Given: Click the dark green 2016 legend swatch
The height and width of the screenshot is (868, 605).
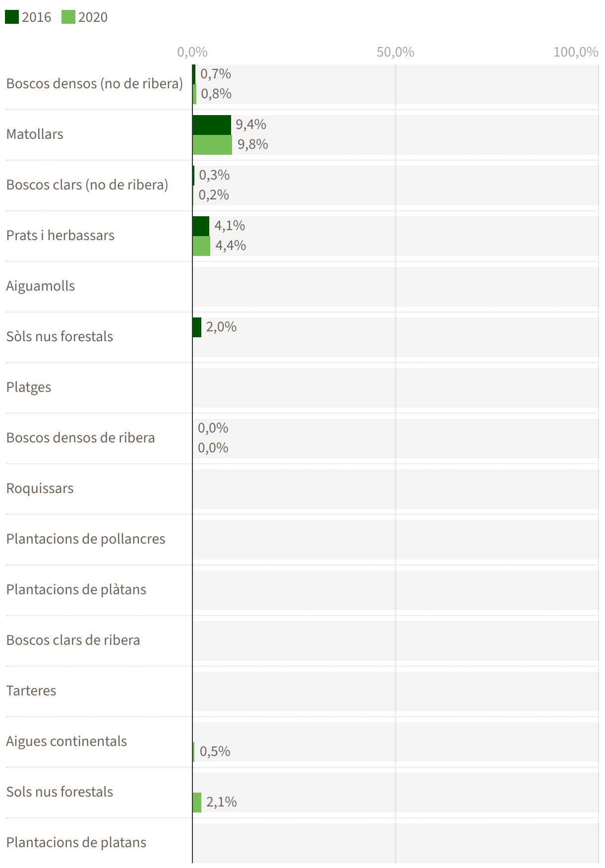Looking at the screenshot, I should (12, 17).
